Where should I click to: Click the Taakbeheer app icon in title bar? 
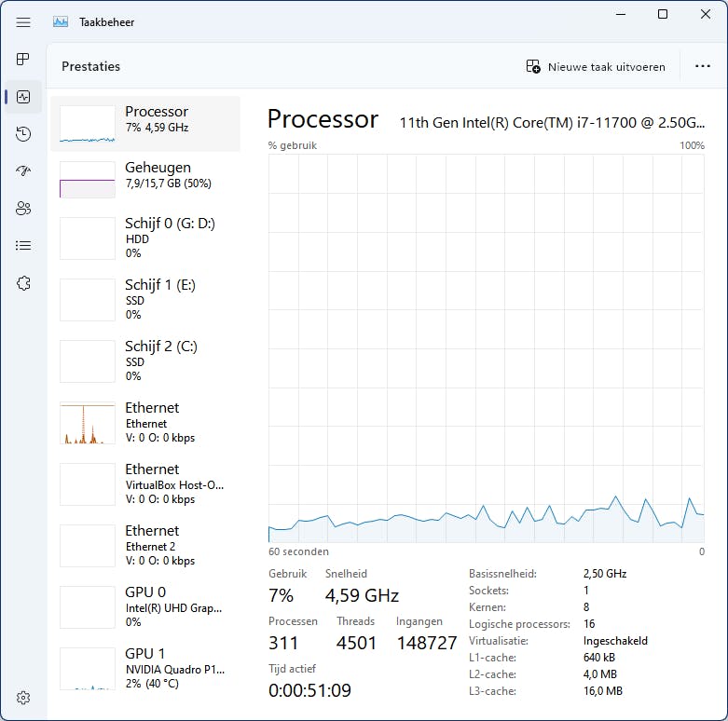point(61,21)
